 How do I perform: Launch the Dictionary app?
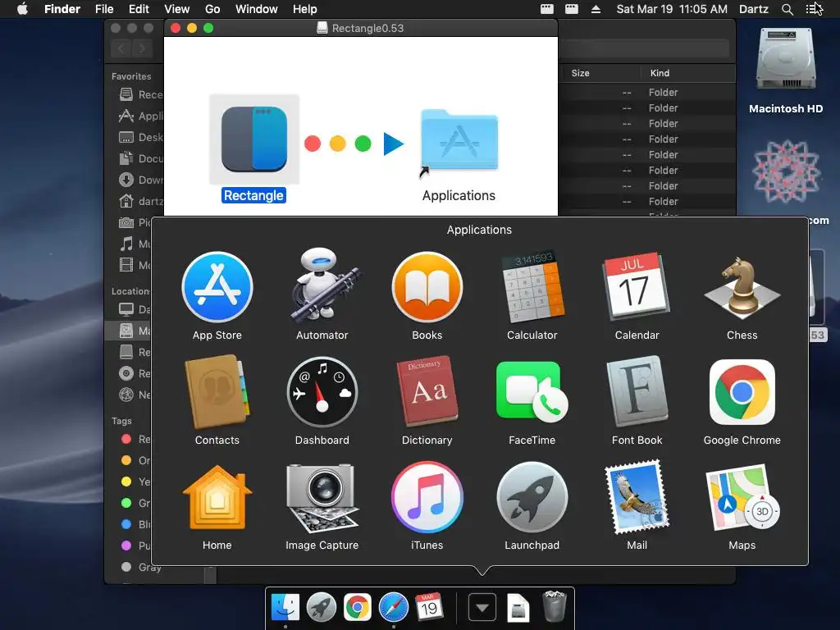427,391
